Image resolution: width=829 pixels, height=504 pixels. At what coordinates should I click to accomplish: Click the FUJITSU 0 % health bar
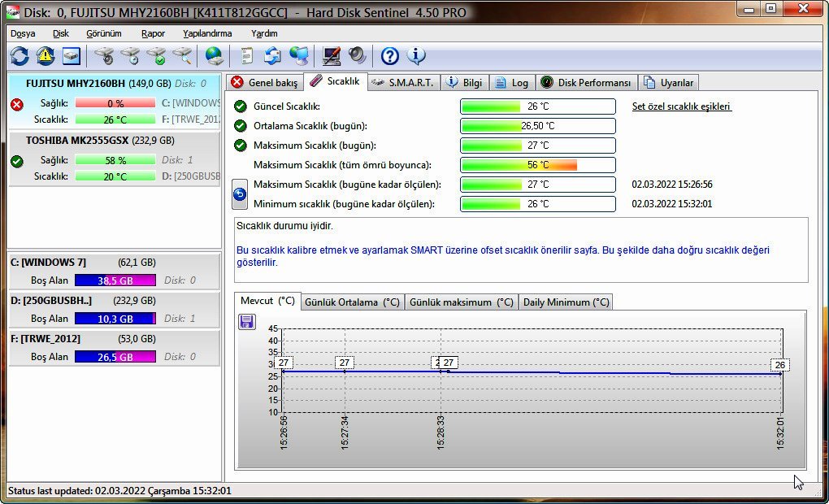pyautogui.click(x=115, y=103)
